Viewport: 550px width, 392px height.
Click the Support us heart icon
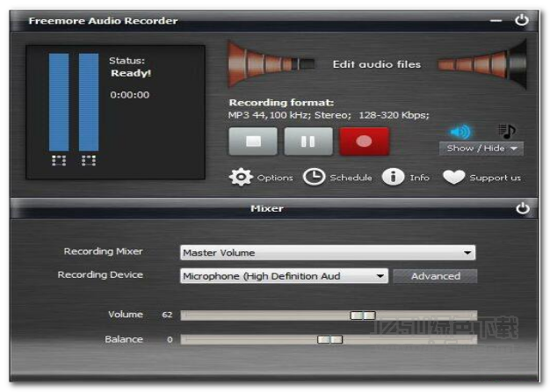(454, 177)
